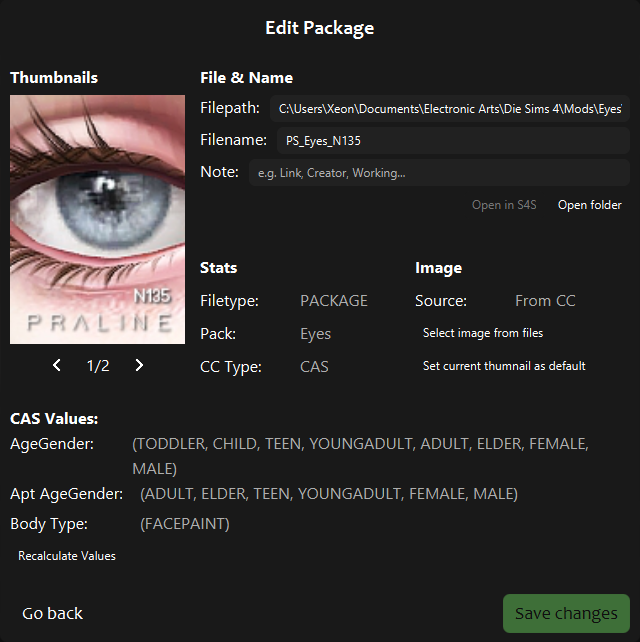Set current thumbnail as default

click(504, 366)
